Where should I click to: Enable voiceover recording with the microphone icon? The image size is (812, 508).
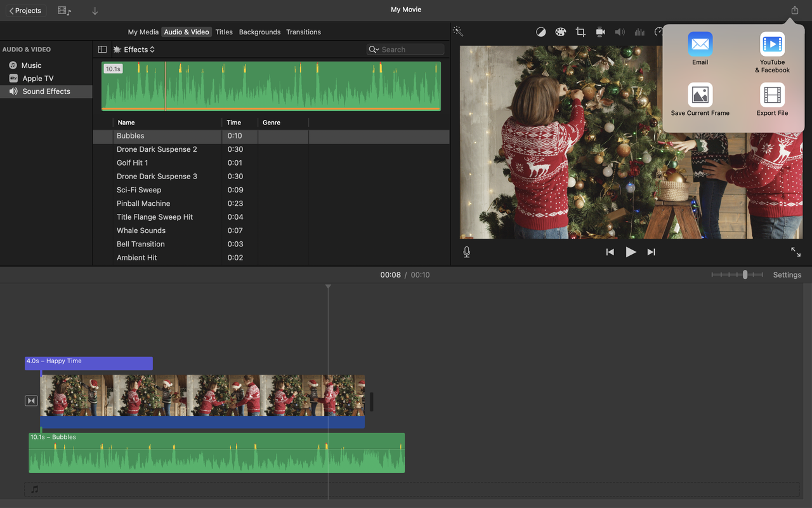(x=466, y=251)
